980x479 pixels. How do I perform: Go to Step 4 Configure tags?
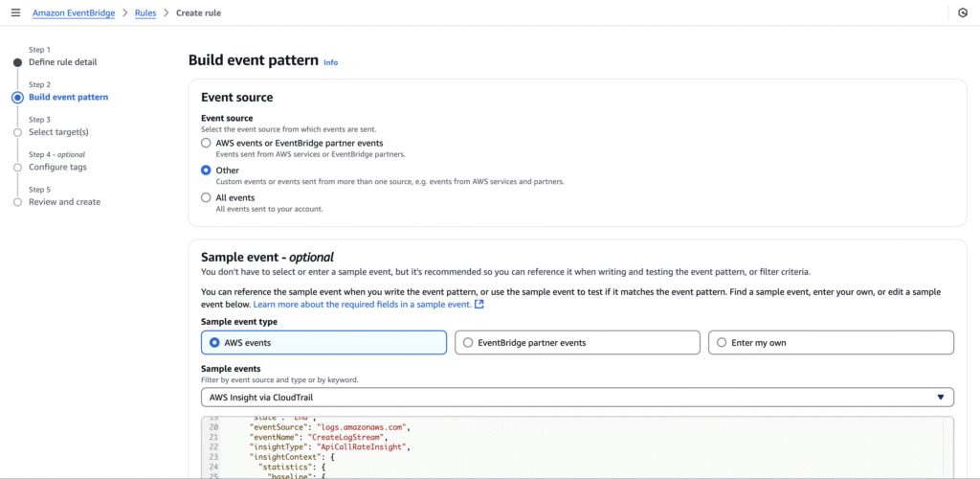57,167
